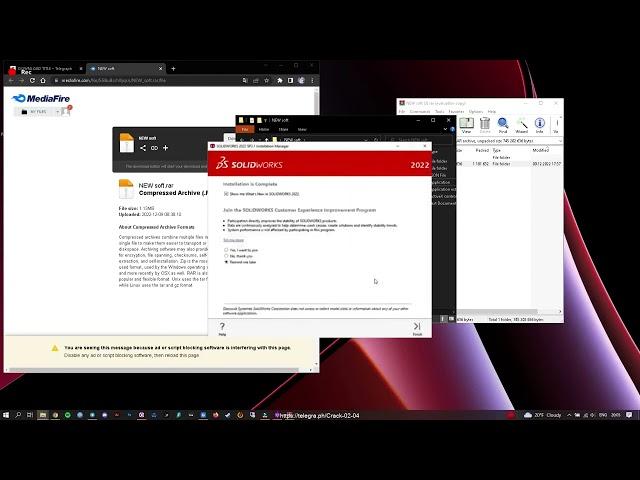Click the Chrome reload icon
640x480 pixels.
pyautogui.click(x=32, y=80)
